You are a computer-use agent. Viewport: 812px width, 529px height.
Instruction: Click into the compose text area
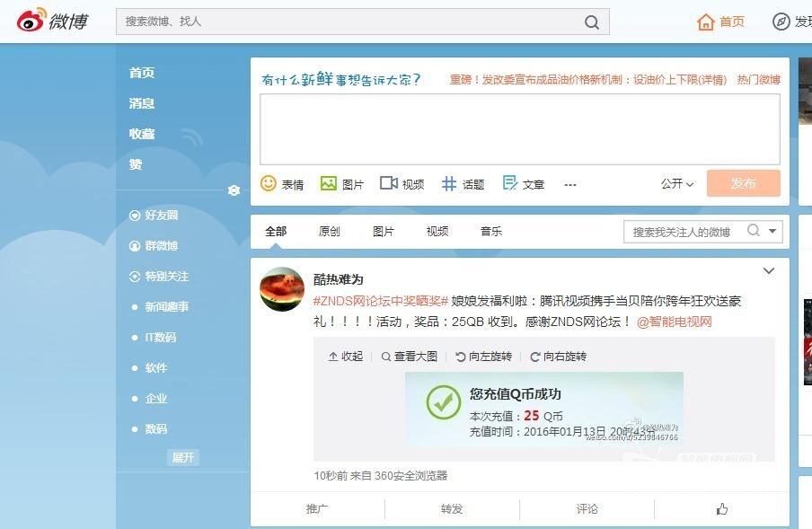[520, 129]
